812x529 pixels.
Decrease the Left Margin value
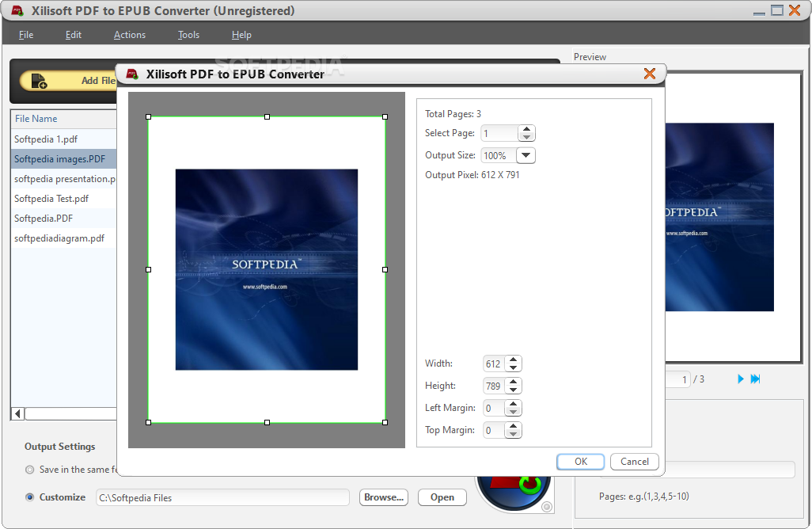click(x=513, y=412)
